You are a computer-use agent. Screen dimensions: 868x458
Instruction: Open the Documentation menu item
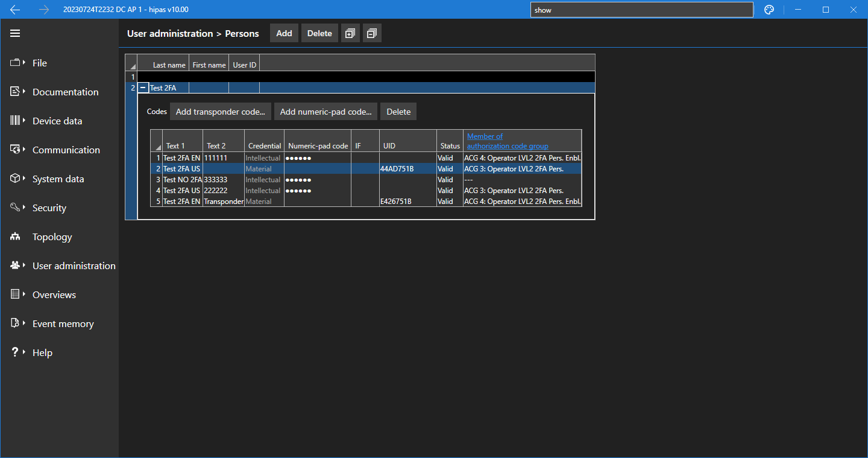point(65,92)
